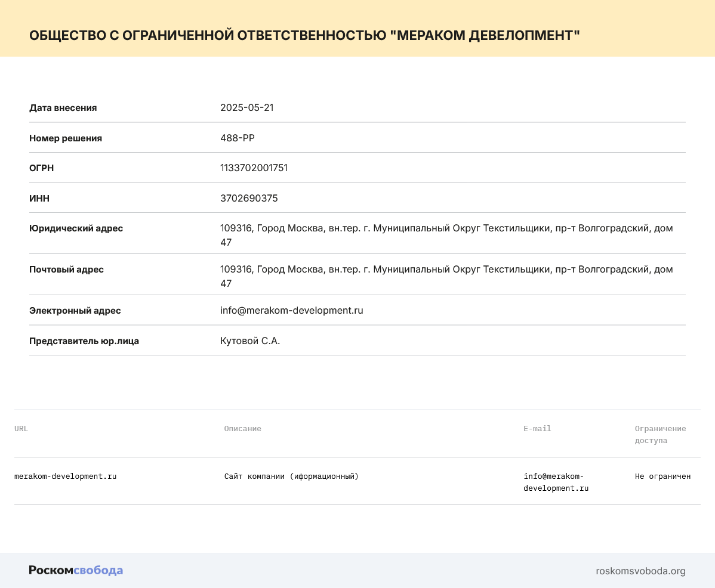Image resolution: width=715 pixels, height=588 pixels.
Task: Click the E-mail column header
Action: (x=537, y=429)
